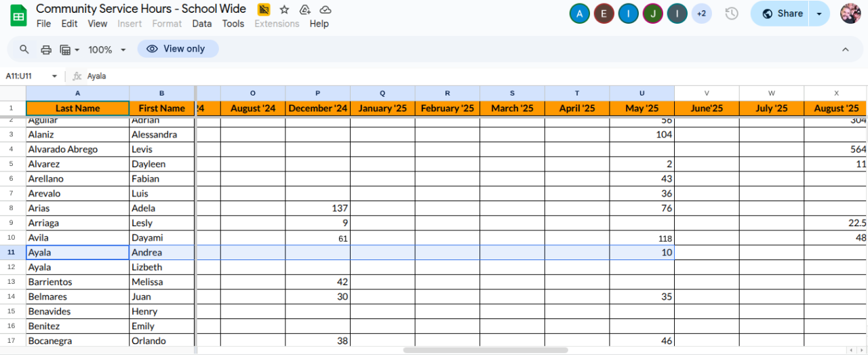Screen dimensions: 868x355
Task: Click the first name cell Lizbeth
Action: pyautogui.click(x=161, y=267)
